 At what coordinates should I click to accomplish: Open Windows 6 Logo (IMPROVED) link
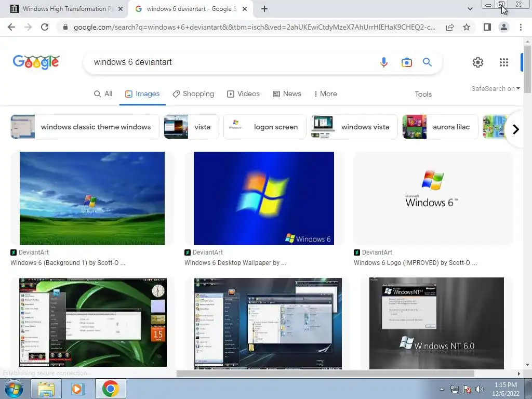[x=415, y=263]
